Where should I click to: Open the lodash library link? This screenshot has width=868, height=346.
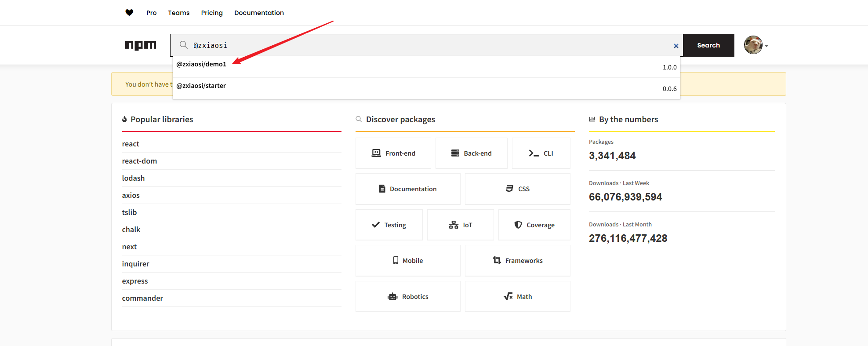pos(133,178)
